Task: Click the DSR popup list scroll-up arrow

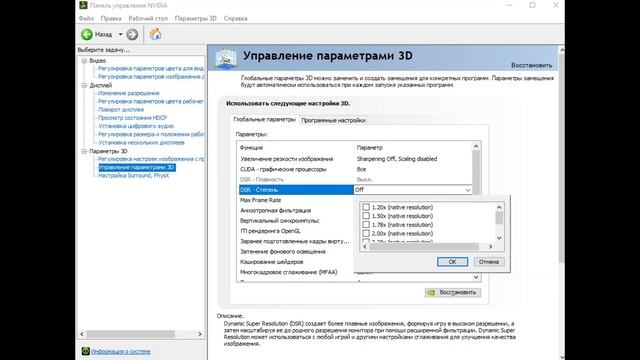Action: pos(499,207)
